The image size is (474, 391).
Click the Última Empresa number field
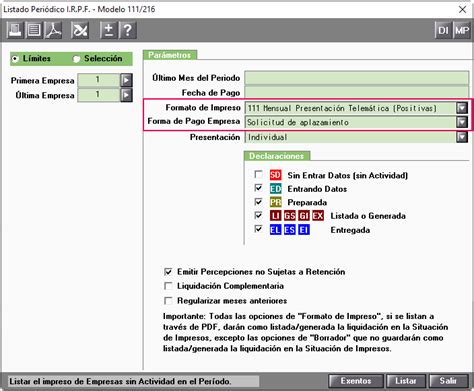pyautogui.click(x=98, y=95)
